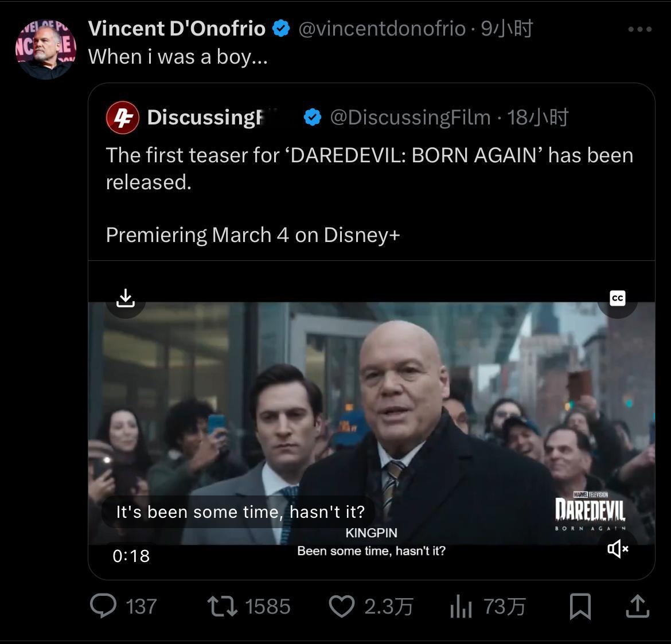Click the 0:18 video time indicator

tap(131, 555)
